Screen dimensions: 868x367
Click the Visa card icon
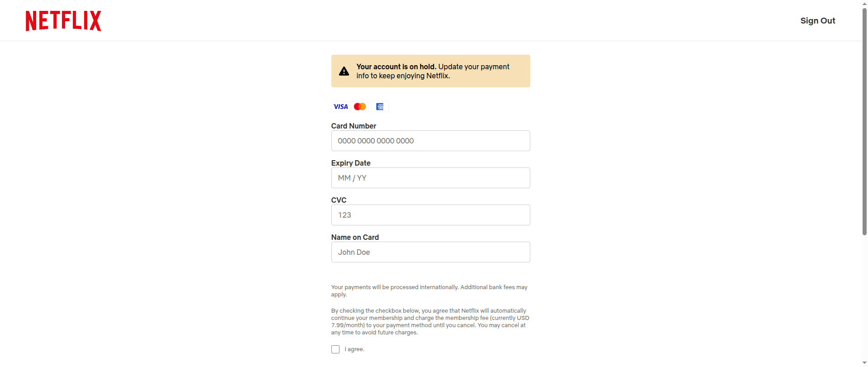coord(340,107)
